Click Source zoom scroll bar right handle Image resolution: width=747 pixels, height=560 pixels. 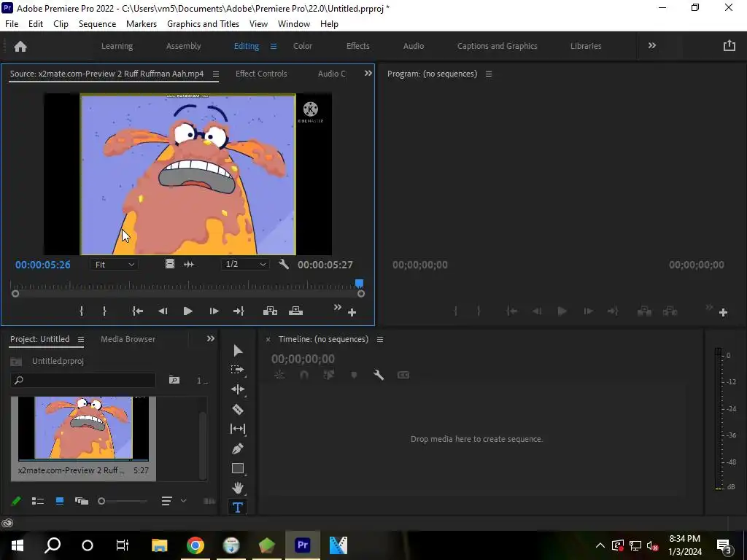click(361, 294)
